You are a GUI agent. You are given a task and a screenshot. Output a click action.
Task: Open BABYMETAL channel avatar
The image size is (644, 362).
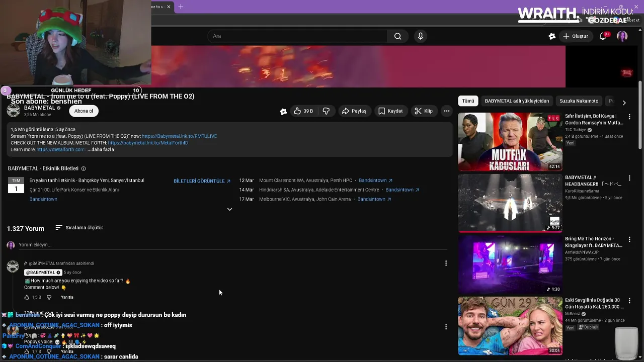(14, 111)
